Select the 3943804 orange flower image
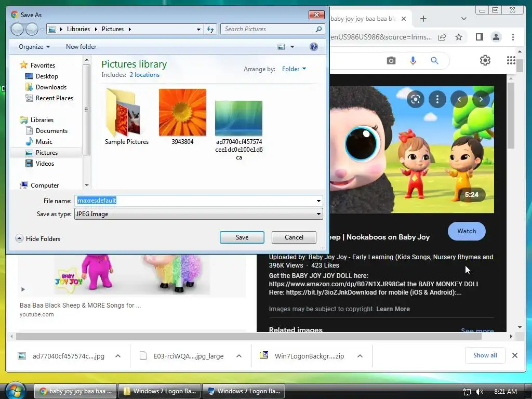This screenshot has width=532, height=399. tap(182, 117)
